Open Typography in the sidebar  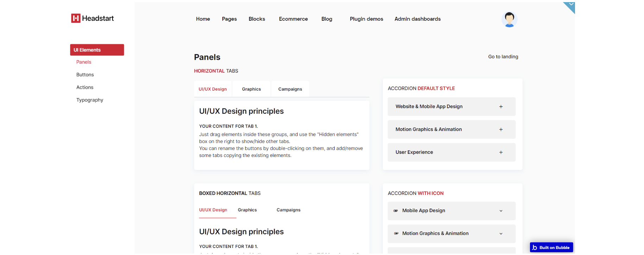click(90, 100)
